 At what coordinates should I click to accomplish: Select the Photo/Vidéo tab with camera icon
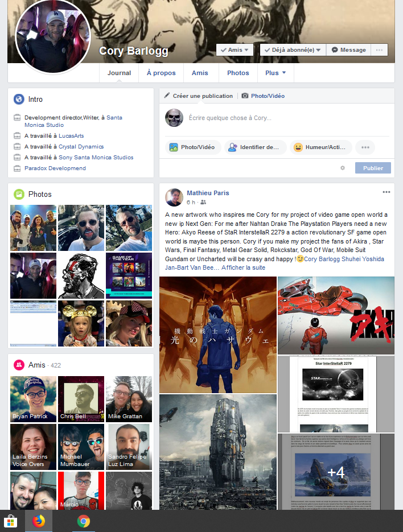click(x=263, y=96)
